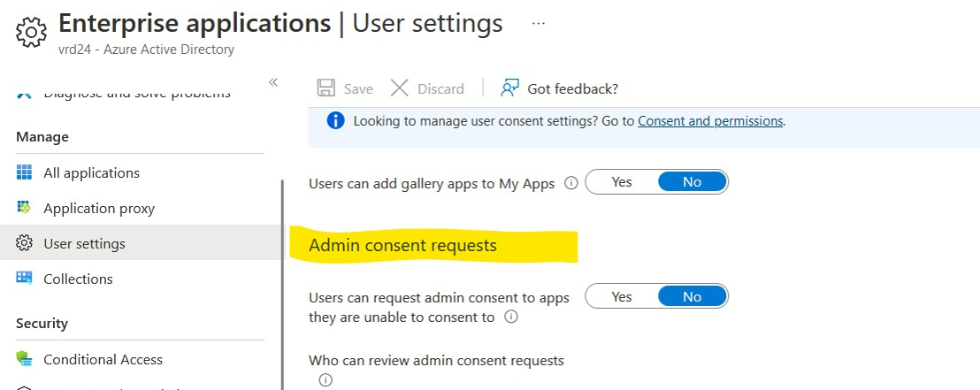Screen dimensions: 980x390
Task: Click vrd24 - Azure Active Directory subtitle
Action: (x=146, y=50)
